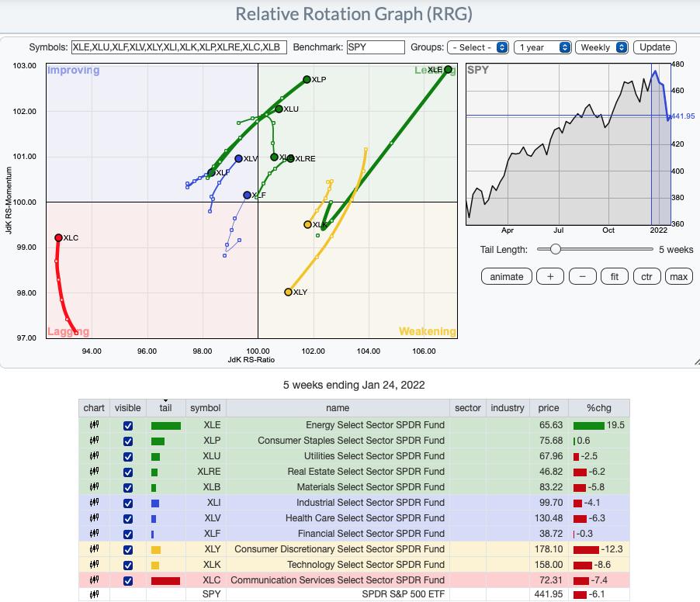Hide the XLRE Real Estate sector
This screenshot has height=602, width=700.
click(x=128, y=472)
